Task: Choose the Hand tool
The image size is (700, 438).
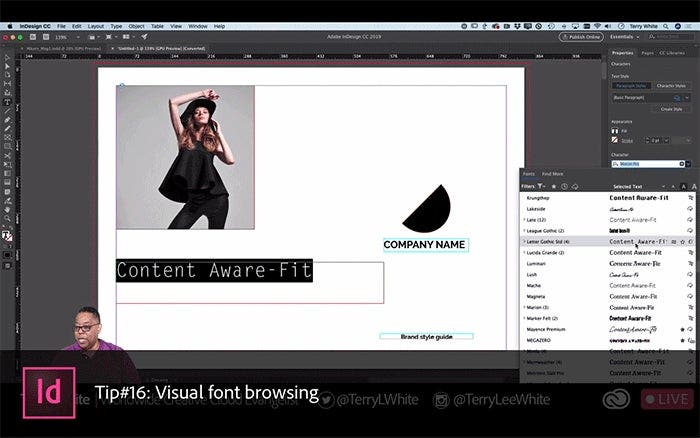Action: (7, 207)
